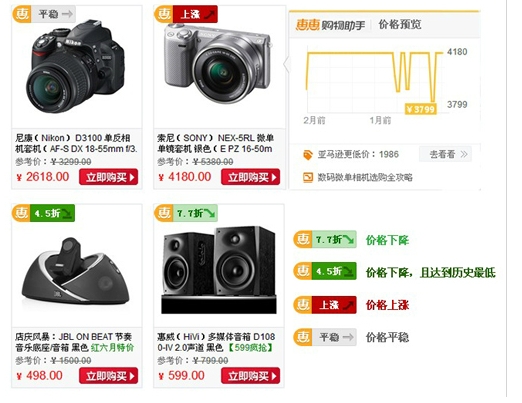Click the 7.7折 badge on HiVi speakers product
This screenshot has height=403, width=522.
point(186,213)
